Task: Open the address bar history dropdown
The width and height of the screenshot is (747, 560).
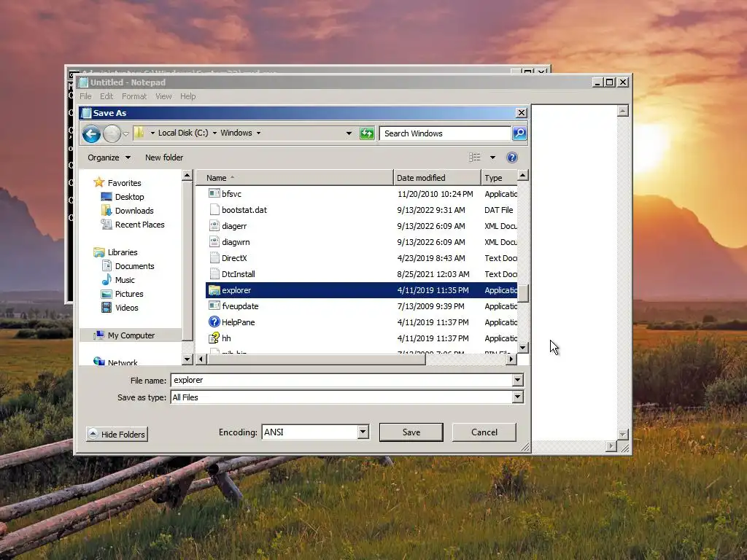Action: pyautogui.click(x=349, y=133)
